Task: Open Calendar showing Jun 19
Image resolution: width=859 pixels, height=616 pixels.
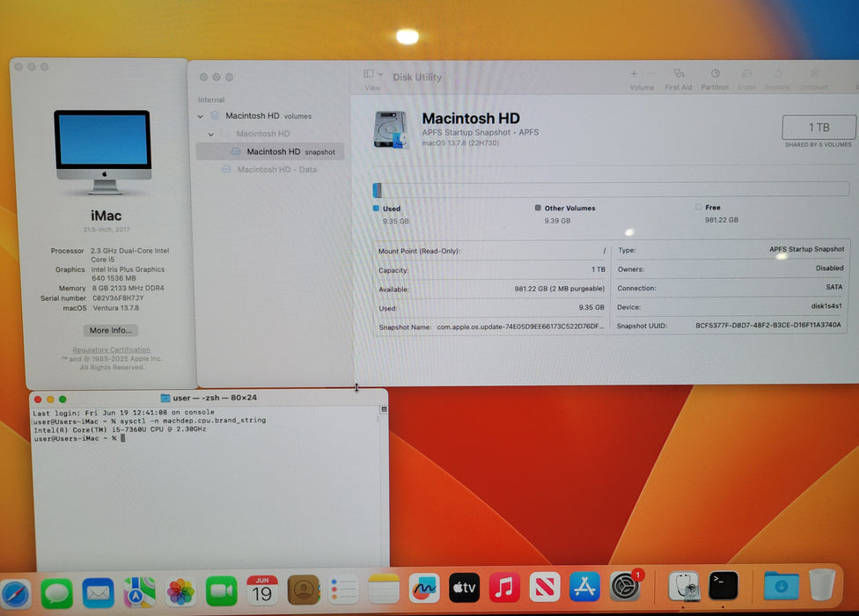Action: pos(262,590)
